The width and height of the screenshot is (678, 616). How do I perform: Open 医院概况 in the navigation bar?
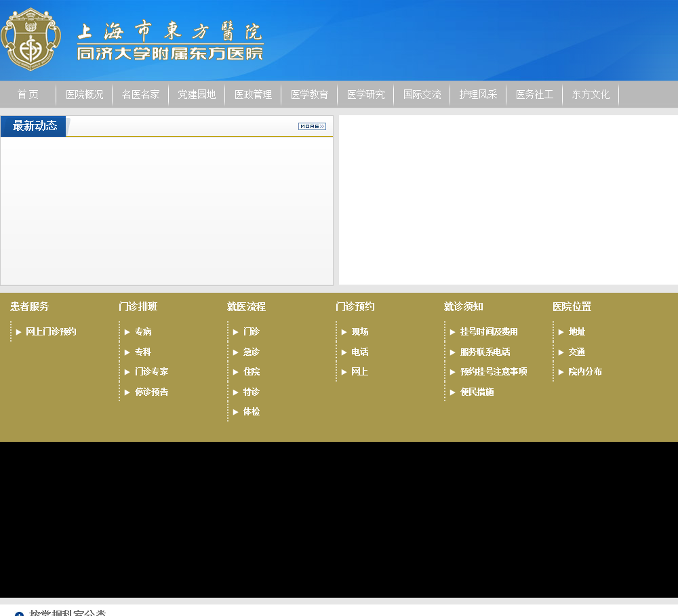(84, 94)
